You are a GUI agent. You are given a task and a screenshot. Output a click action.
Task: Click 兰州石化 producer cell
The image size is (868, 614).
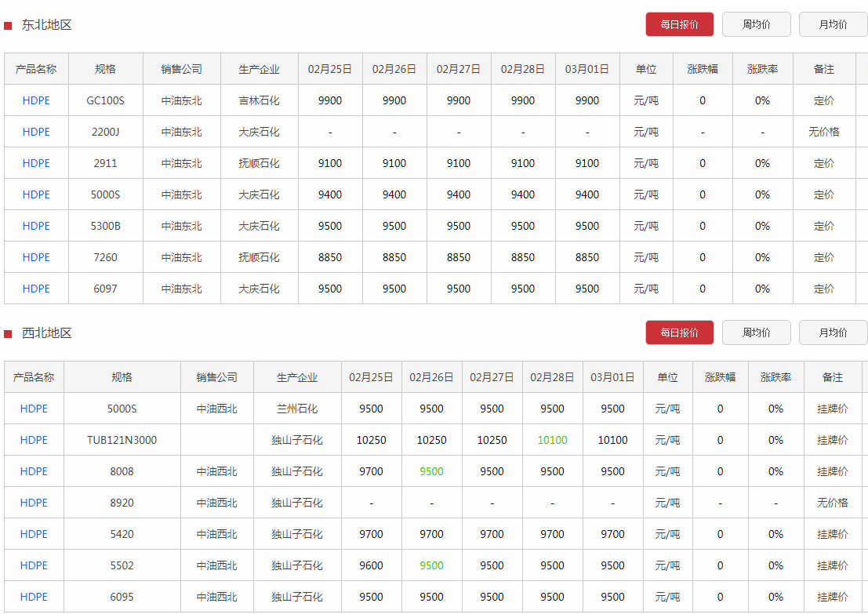[297, 409]
